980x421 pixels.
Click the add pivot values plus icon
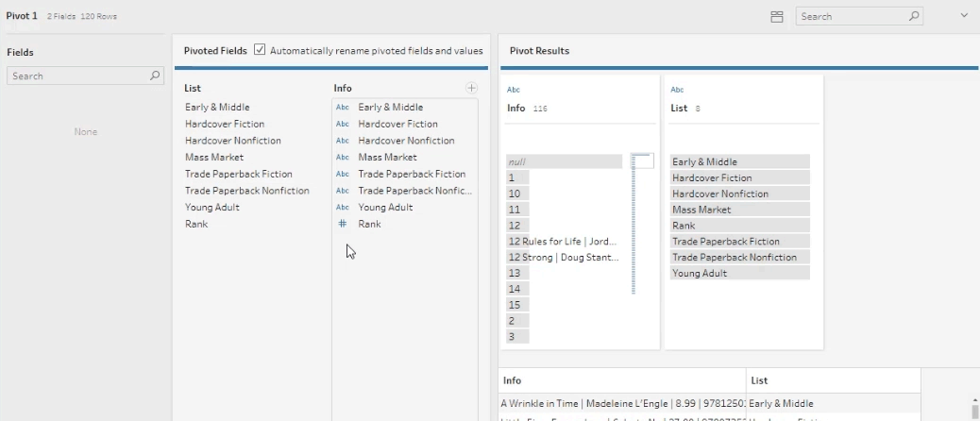[x=471, y=88]
